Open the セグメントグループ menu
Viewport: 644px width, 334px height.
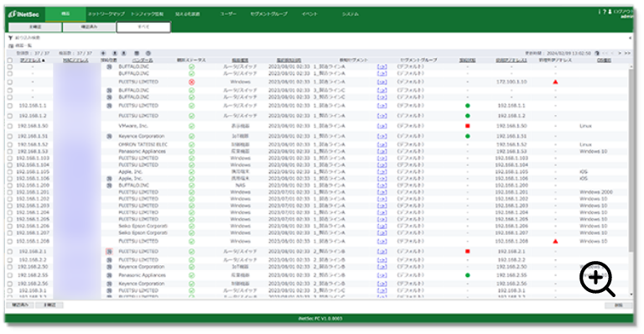point(269,14)
